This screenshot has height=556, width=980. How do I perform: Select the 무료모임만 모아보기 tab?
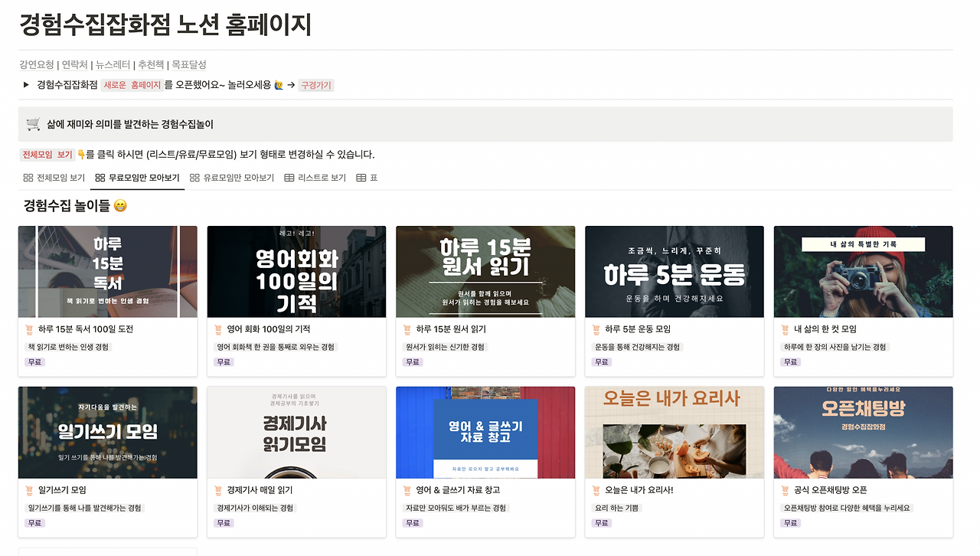pyautogui.click(x=138, y=178)
